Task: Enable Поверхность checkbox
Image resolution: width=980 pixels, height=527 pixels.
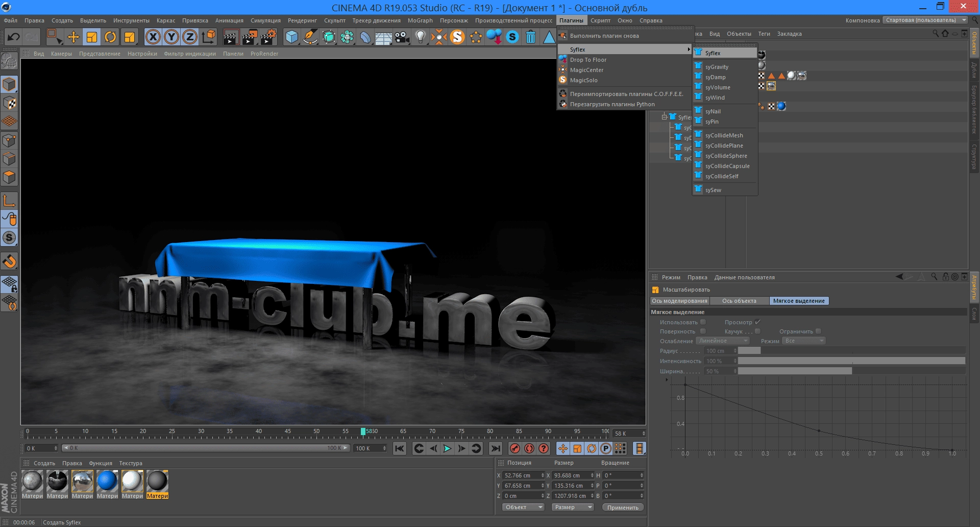Action: pyautogui.click(x=703, y=331)
